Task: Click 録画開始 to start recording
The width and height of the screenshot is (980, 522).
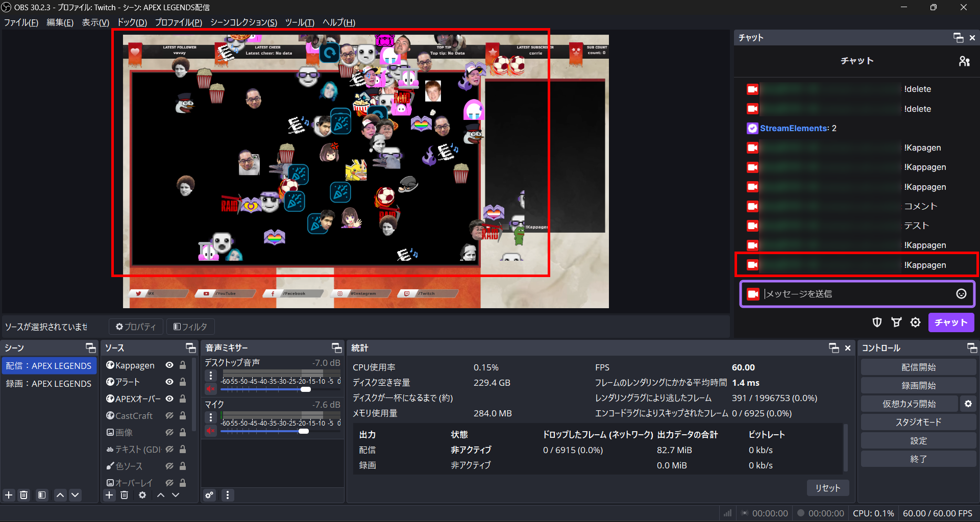Action: (x=918, y=386)
